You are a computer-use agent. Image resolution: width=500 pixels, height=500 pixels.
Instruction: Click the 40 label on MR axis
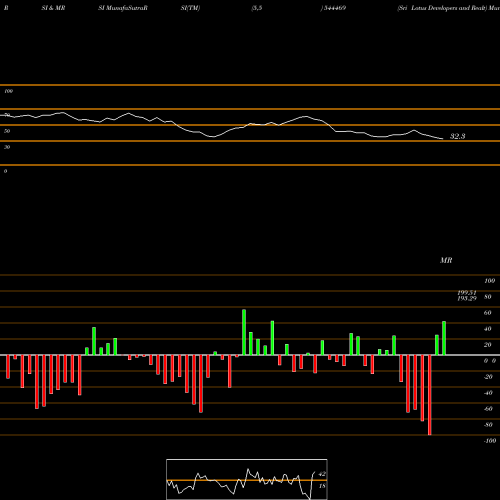click(488, 329)
